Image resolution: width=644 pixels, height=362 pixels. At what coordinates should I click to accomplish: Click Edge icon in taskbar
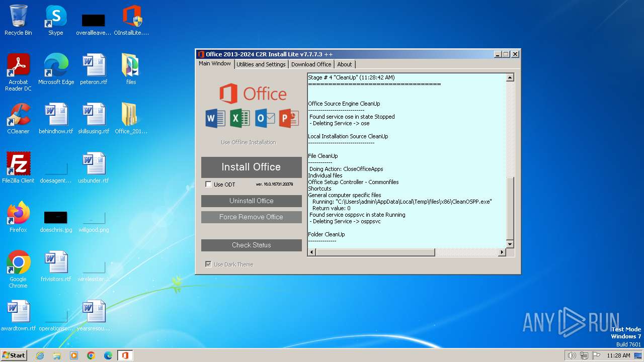click(x=108, y=355)
